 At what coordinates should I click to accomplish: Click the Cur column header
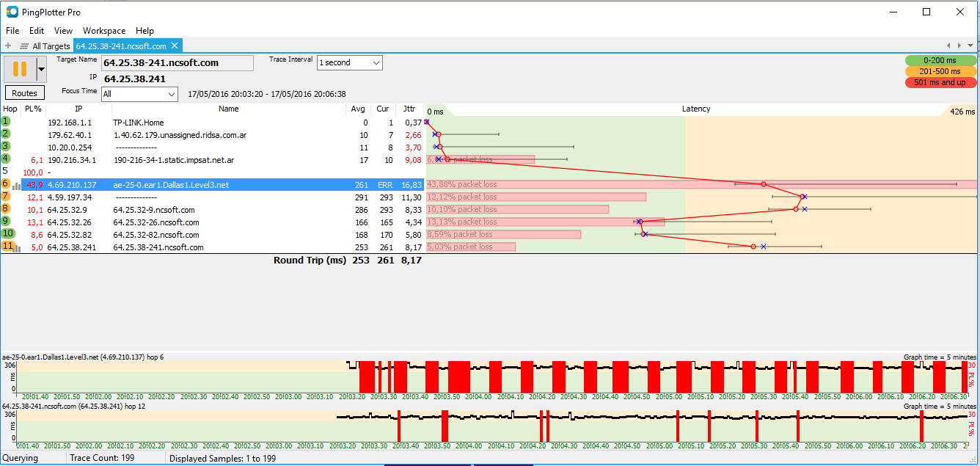(383, 109)
